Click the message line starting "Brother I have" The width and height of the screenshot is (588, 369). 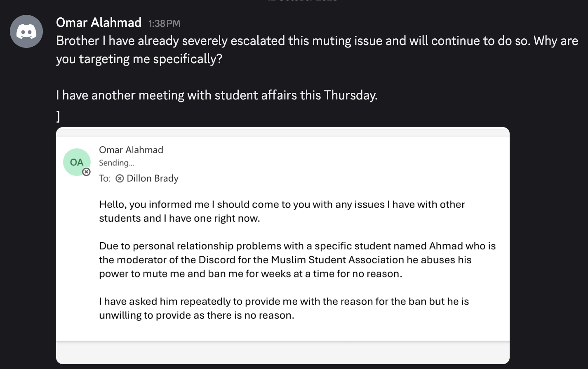317,41
